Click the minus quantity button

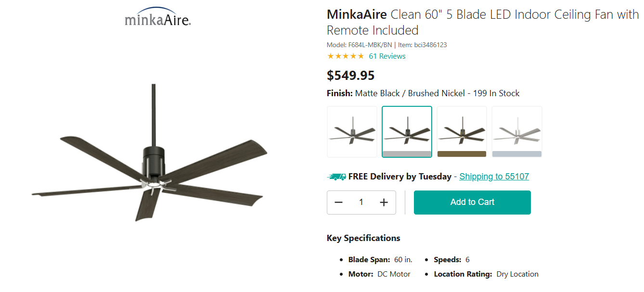(339, 202)
